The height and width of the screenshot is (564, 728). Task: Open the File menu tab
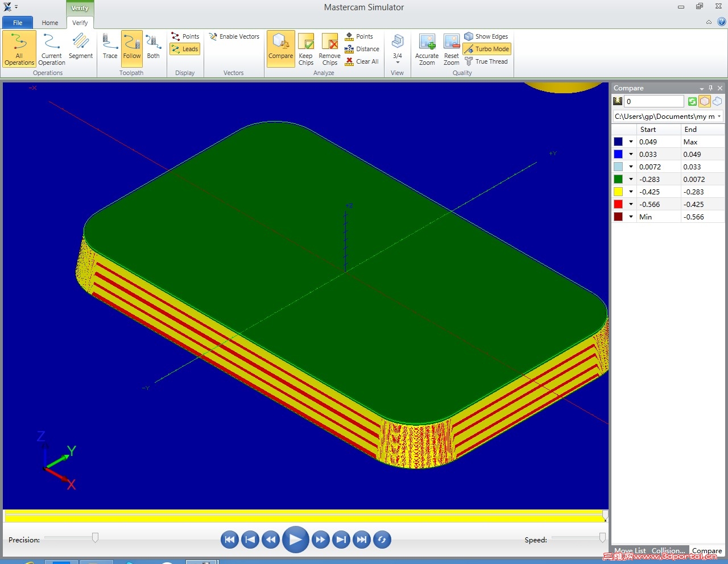pos(18,23)
